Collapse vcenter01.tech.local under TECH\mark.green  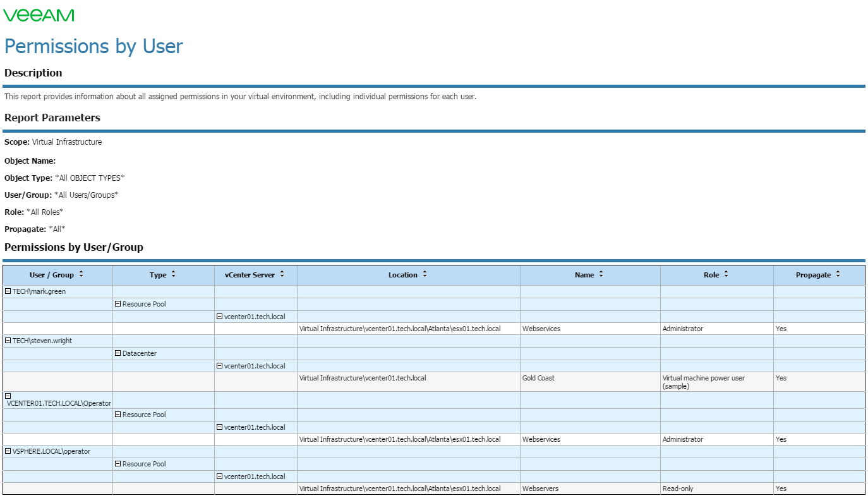tap(220, 316)
